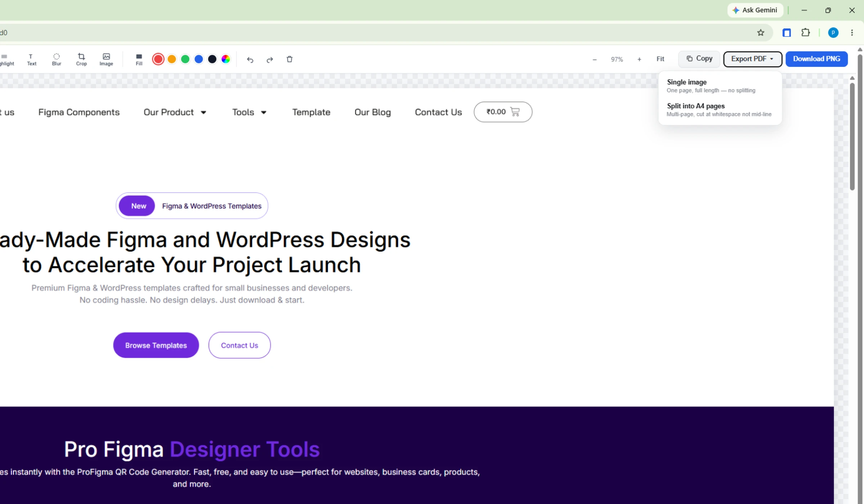Viewport: 864px width, 504px height.
Task: Bookmark this page with the star
Action: 761,33
